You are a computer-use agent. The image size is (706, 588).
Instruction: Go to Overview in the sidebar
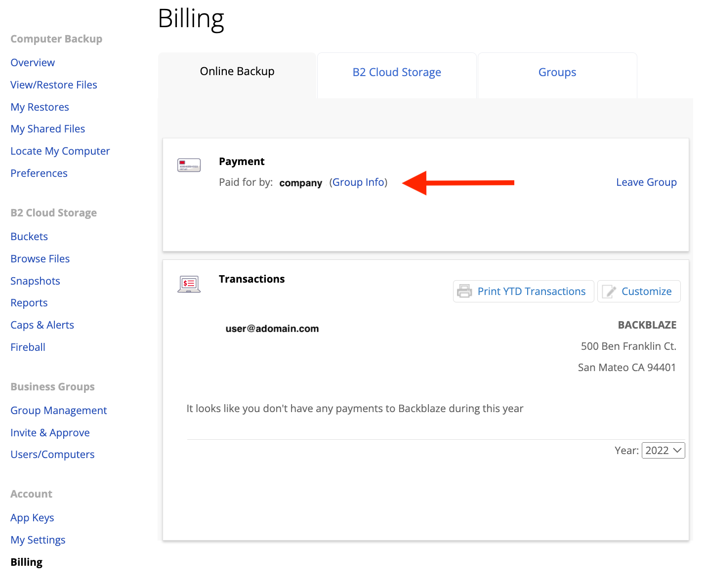(33, 63)
